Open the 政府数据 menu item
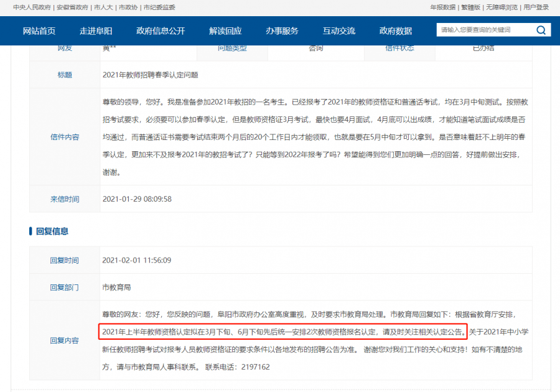The width and height of the screenshot is (560, 392). [396, 31]
